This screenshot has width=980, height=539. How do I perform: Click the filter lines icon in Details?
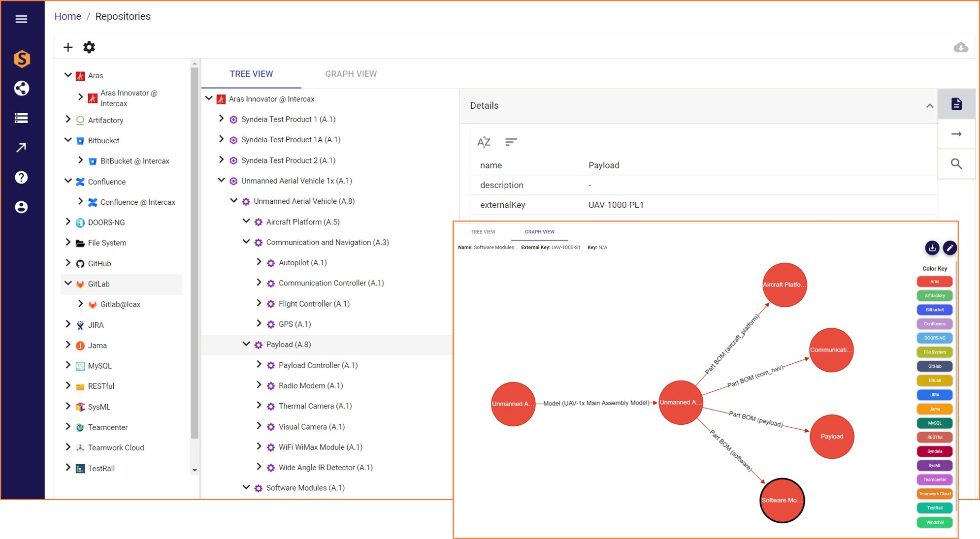pos(511,142)
